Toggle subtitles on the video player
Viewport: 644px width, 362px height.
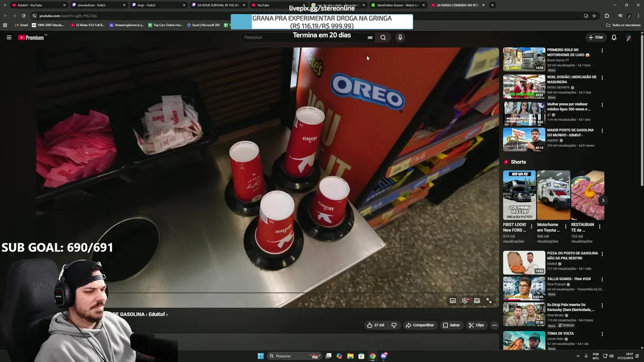click(453, 301)
